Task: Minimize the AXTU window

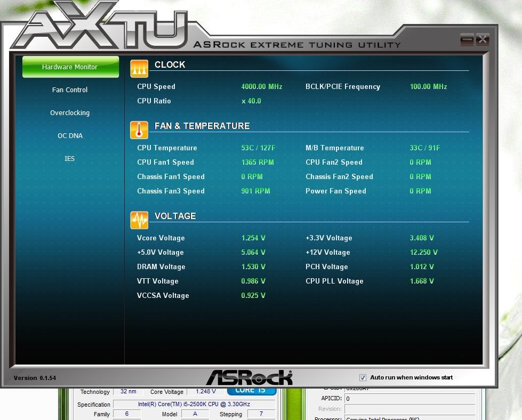Action: 467,39
